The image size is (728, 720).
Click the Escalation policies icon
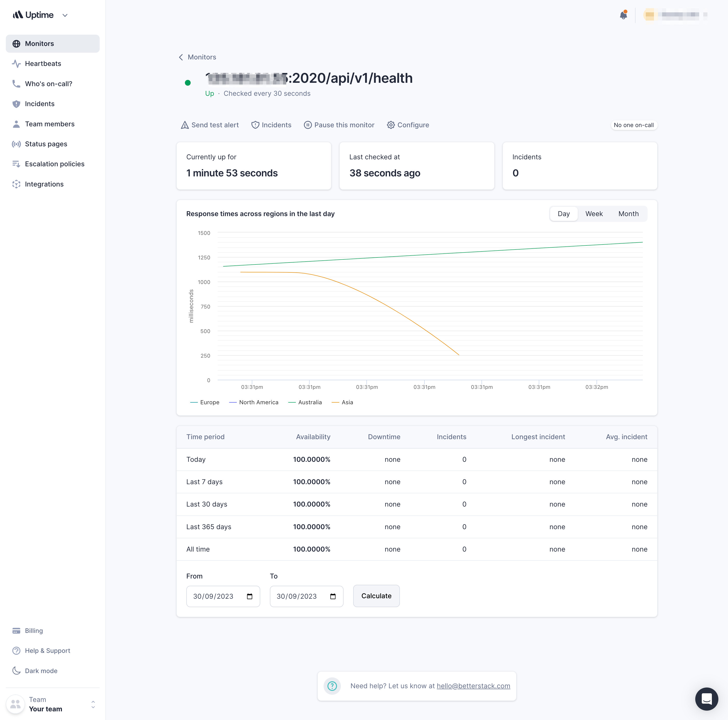16,164
